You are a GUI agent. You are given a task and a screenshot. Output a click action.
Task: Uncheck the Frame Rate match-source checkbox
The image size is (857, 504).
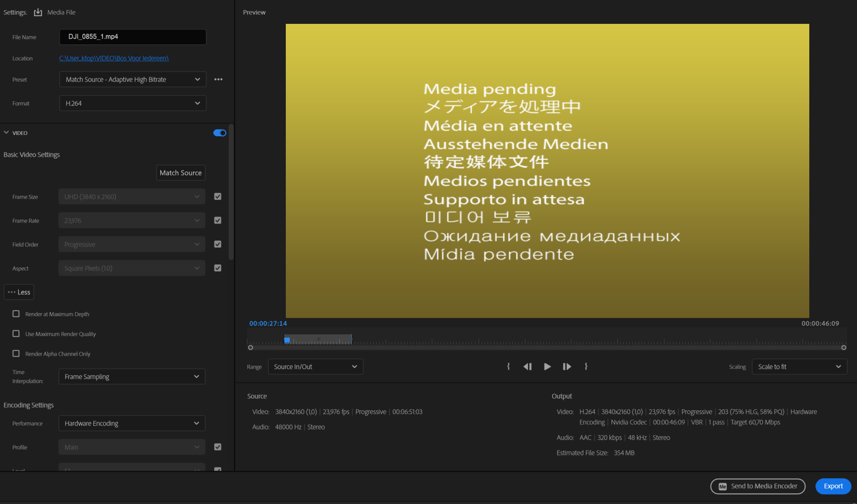[x=217, y=220]
